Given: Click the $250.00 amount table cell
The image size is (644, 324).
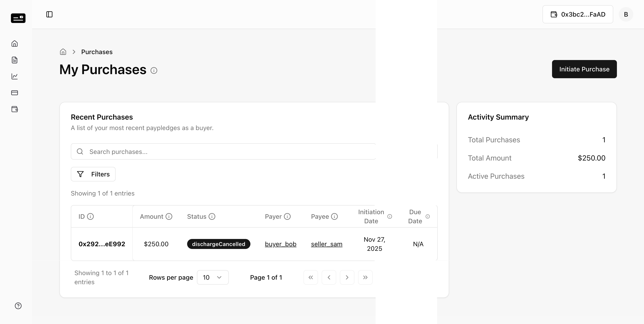Looking at the screenshot, I should pos(156,244).
